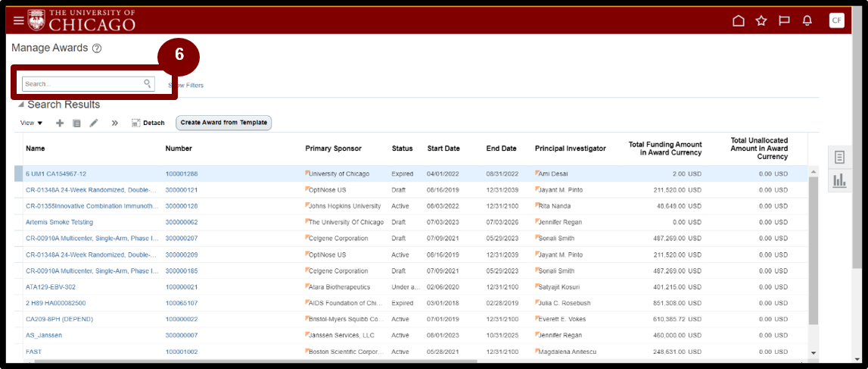Sort by Number column header
868x369 pixels.
pos(179,149)
